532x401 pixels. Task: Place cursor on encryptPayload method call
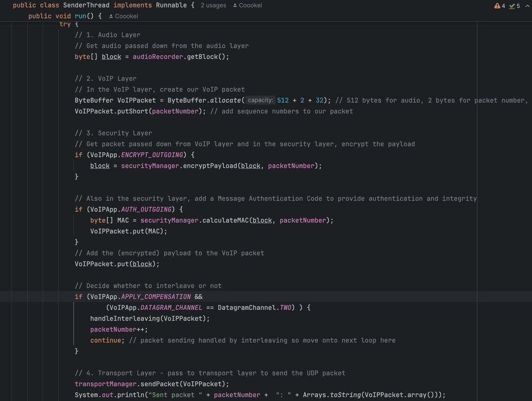point(210,166)
